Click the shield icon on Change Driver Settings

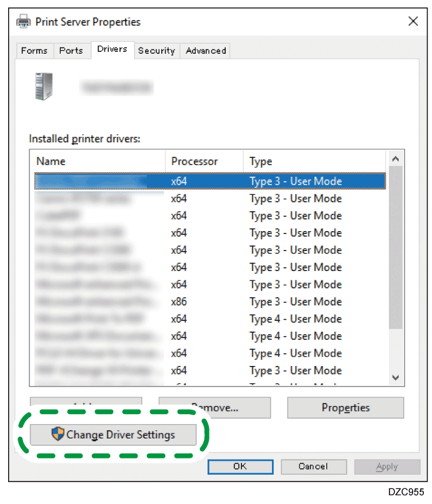(x=58, y=435)
